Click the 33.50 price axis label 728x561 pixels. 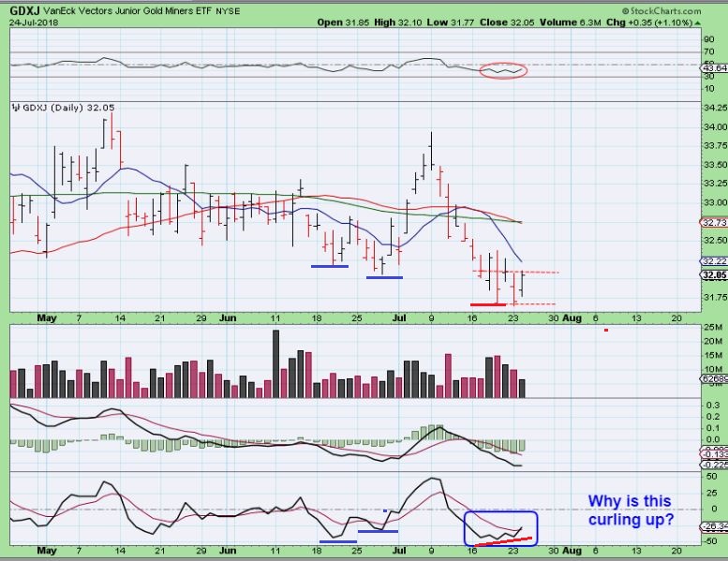[x=716, y=165]
